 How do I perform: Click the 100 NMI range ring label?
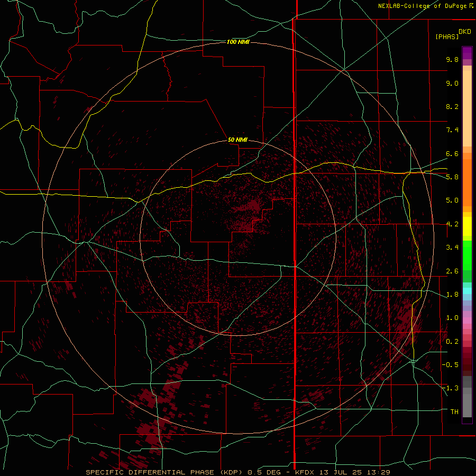[238, 42]
